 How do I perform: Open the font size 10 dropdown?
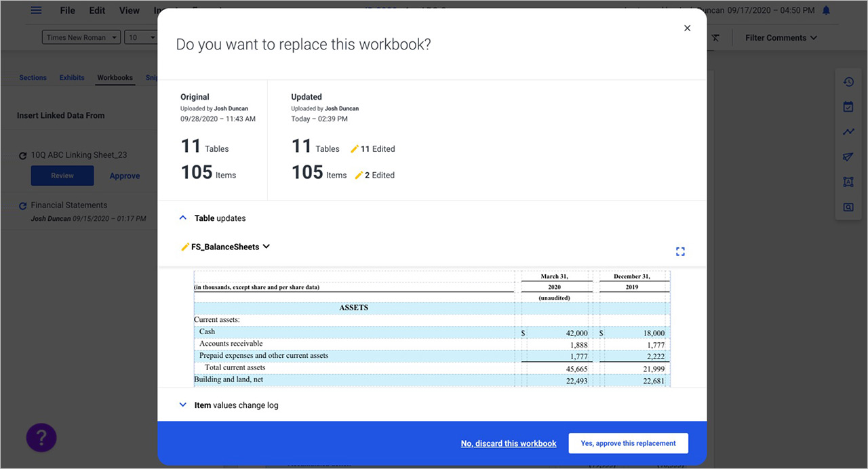coord(141,38)
